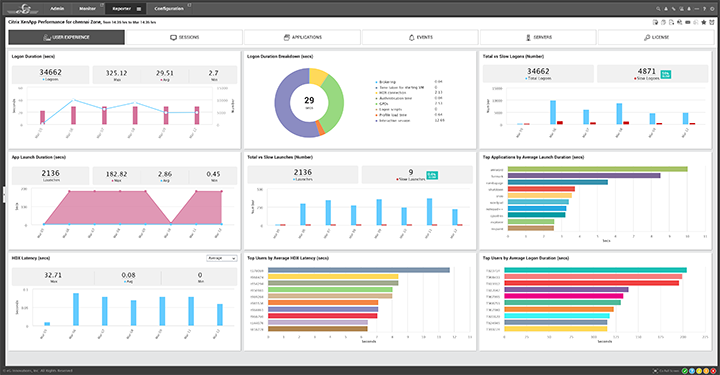Click the green status indicator in bottom bar
The image size is (720, 375).
tap(685, 371)
